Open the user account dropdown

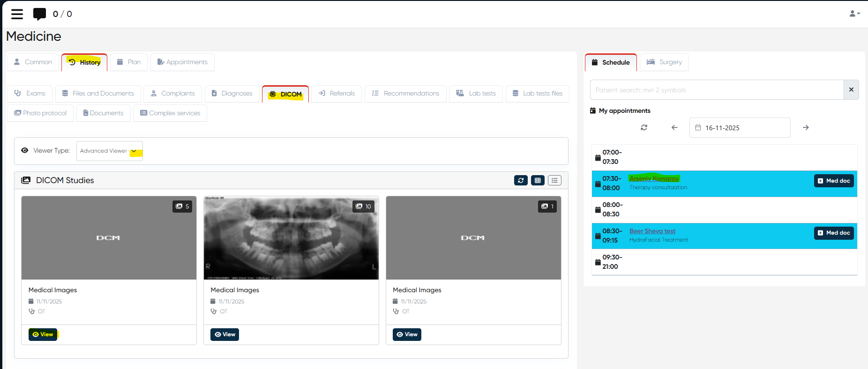point(854,14)
